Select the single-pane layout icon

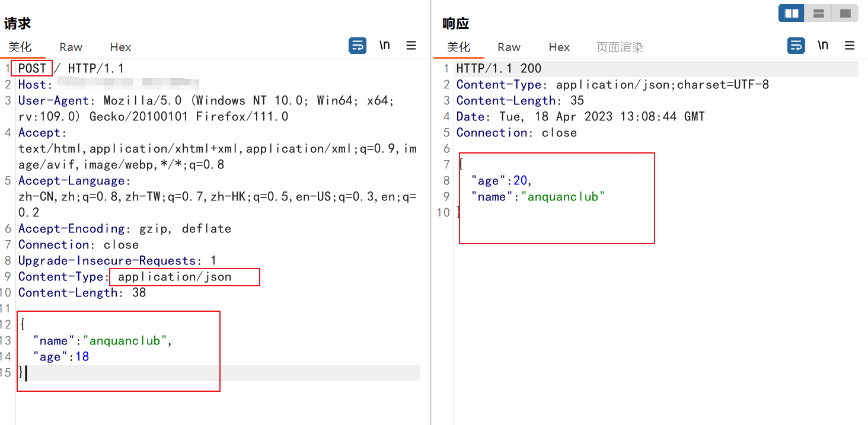(x=844, y=12)
